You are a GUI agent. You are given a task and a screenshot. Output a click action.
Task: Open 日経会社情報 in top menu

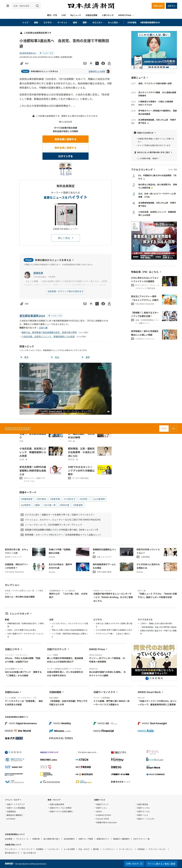tap(91, 15)
